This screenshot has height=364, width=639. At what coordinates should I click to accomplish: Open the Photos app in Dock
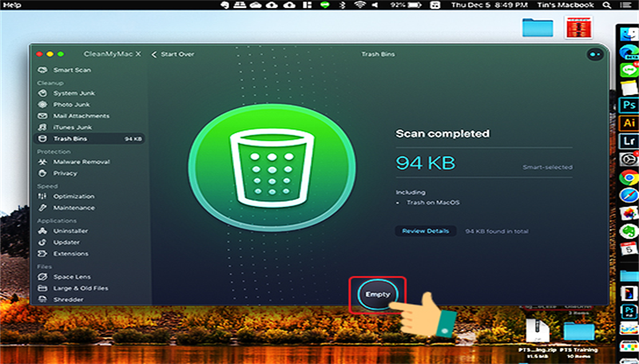(629, 213)
